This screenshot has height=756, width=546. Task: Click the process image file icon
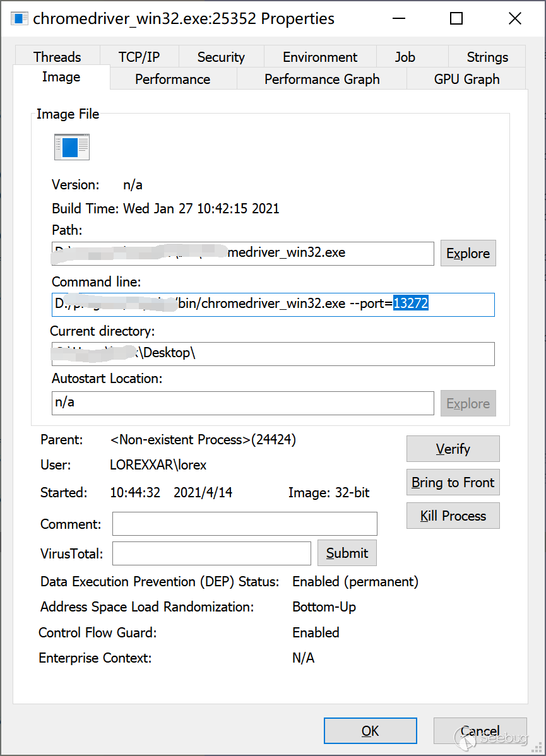coord(71,147)
